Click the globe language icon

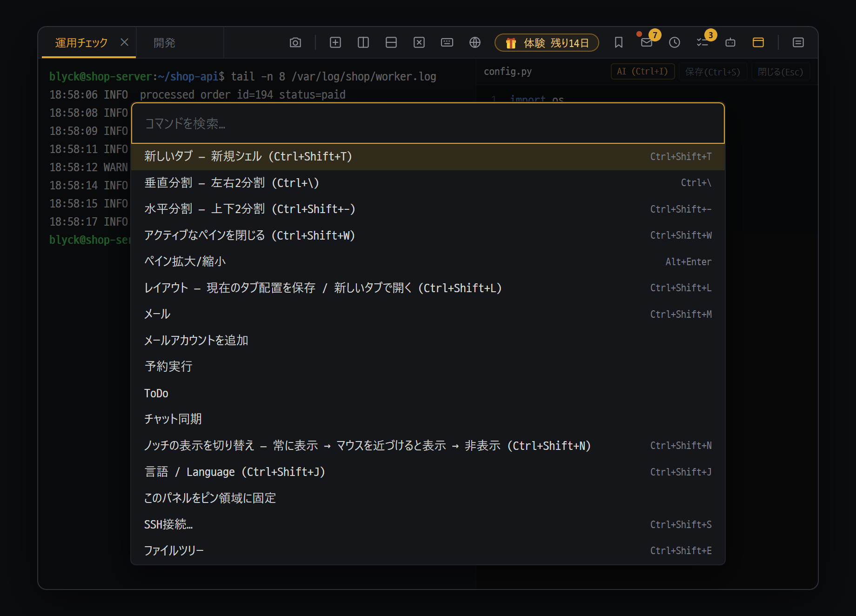[475, 43]
